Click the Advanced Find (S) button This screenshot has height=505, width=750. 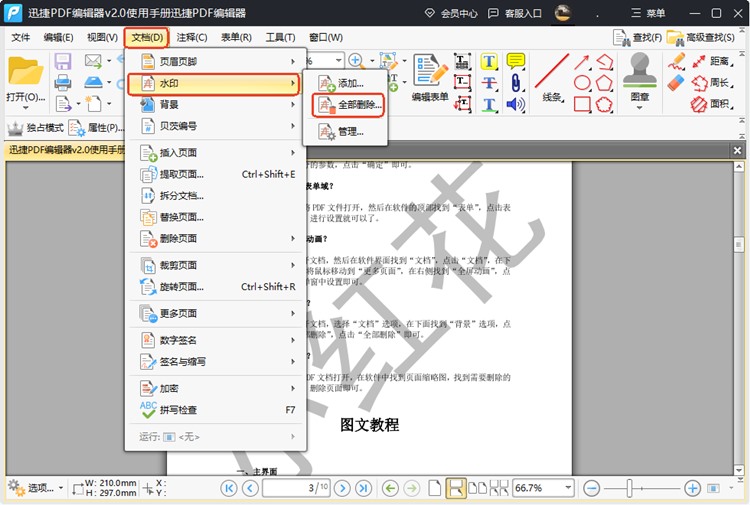point(701,37)
